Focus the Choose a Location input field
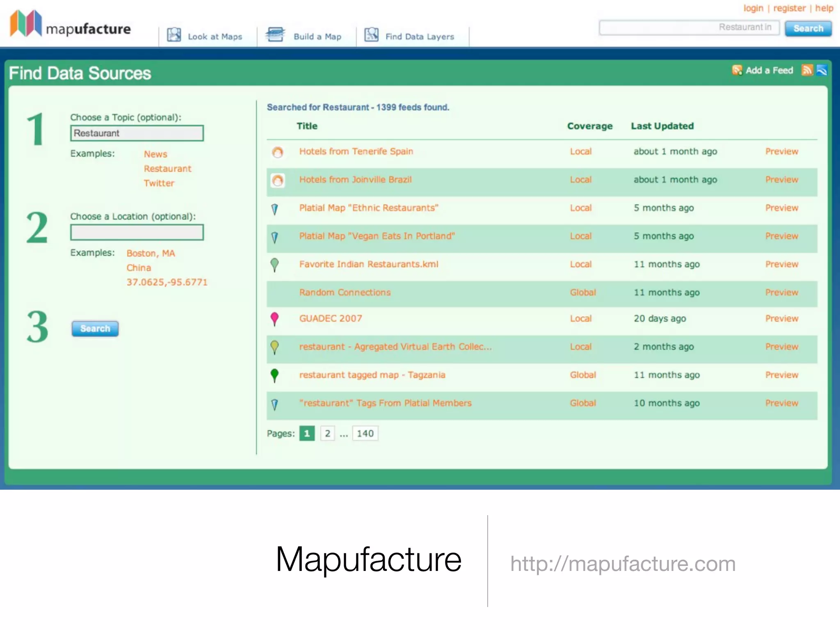 (137, 233)
